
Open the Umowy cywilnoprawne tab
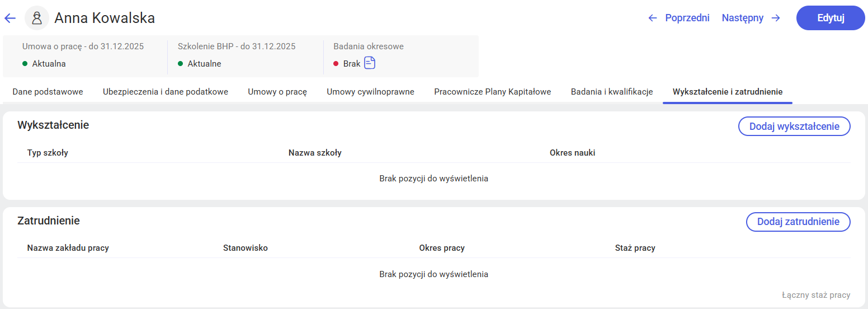pyautogui.click(x=370, y=92)
